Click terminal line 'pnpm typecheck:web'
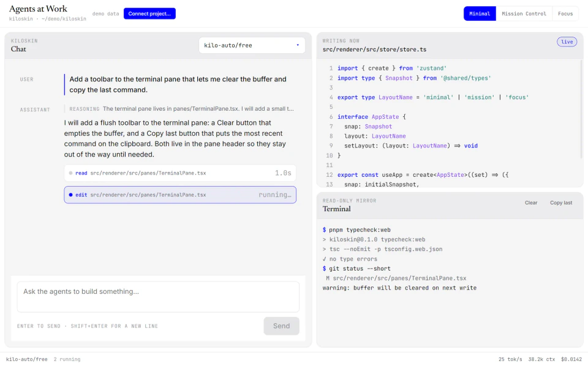588x366 pixels. click(x=356, y=230)
